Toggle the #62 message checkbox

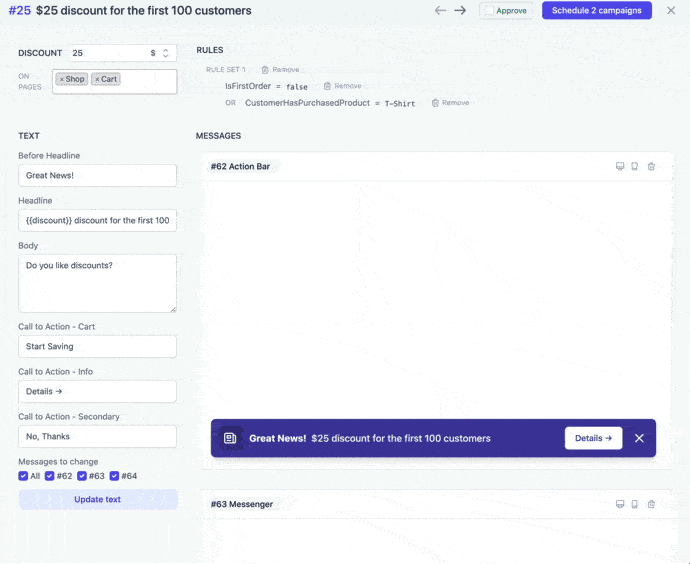pyautogui.click(x=49, y=476)
